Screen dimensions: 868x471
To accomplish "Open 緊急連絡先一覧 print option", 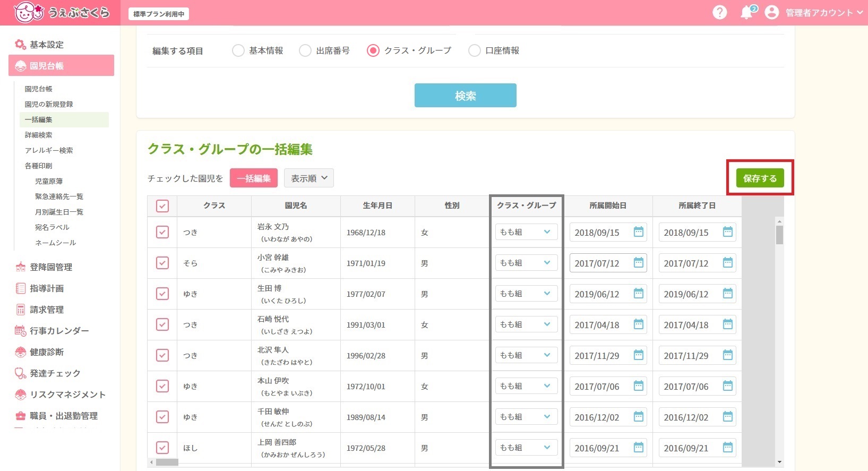I will tap(59, 196).
